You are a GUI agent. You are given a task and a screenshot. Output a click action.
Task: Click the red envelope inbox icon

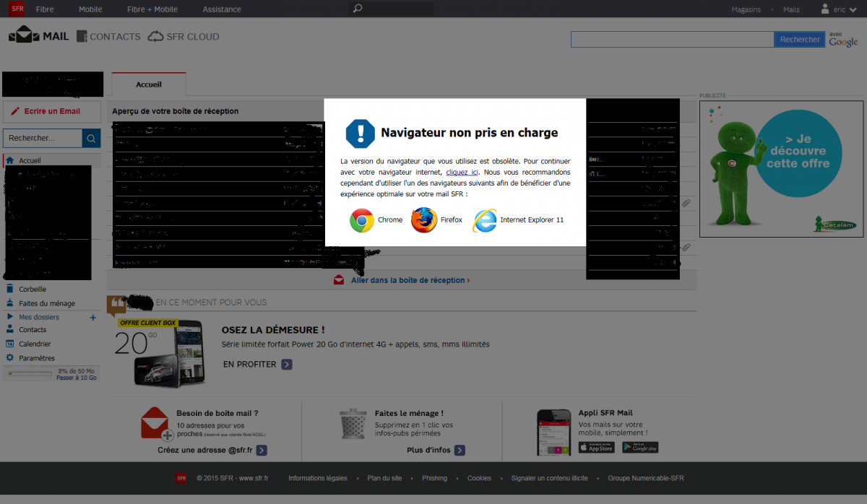(x=339, y=280)
